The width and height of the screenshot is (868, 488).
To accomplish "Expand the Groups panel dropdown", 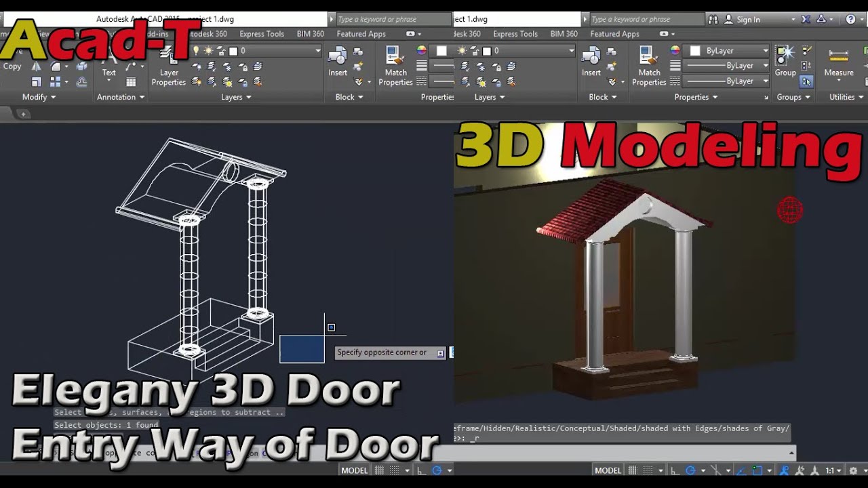I will click(793, 97).
